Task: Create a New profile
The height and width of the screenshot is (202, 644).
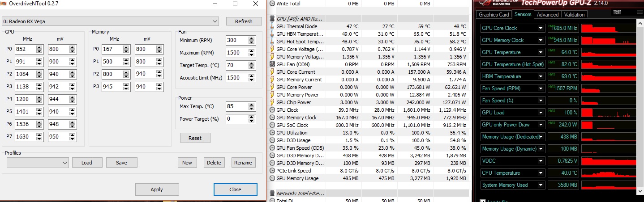Action: [187, 163]
